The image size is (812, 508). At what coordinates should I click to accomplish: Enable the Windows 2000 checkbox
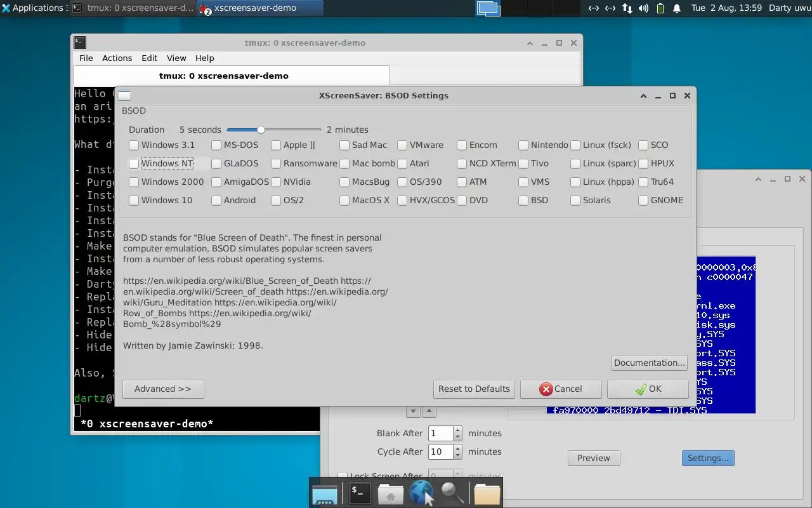[134, 182]
